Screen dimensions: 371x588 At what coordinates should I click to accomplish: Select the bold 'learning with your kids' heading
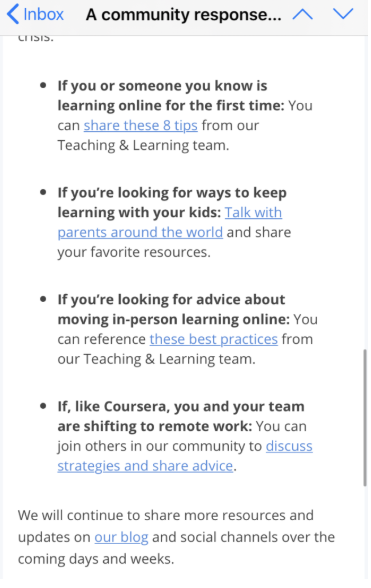point(139,212)
